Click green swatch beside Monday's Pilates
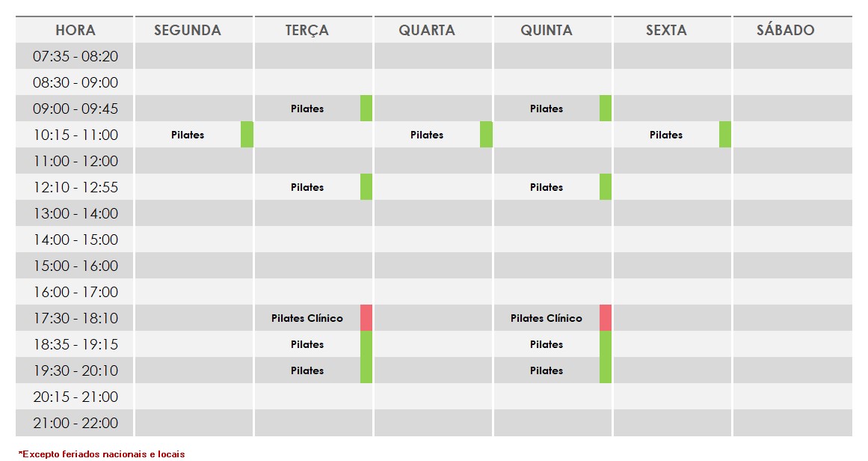This screenshot has width=868, height=461. (x=247, y=135)
